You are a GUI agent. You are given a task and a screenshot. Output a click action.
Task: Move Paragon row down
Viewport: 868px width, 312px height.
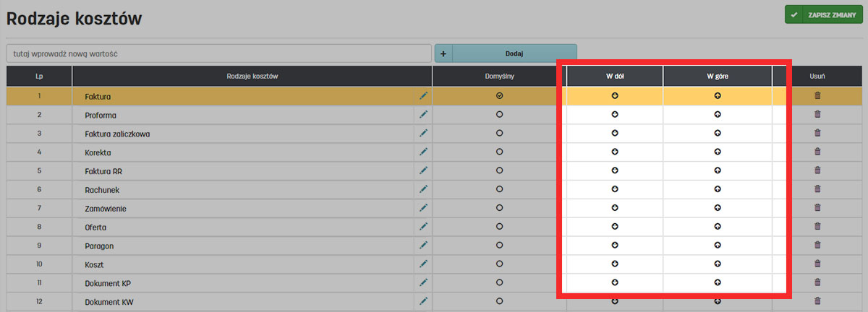click(615, 246)
